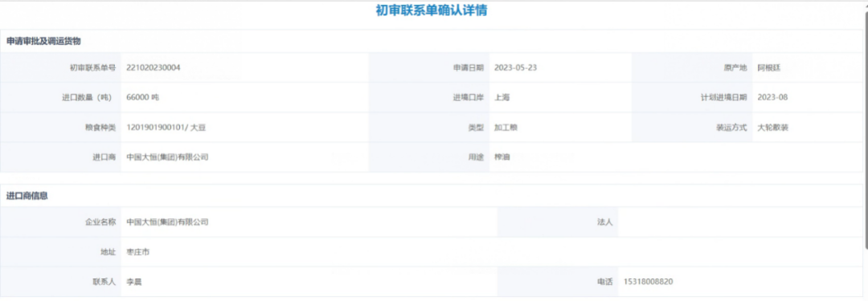Select the 申请日期 value 2023-05-23
868x301 pixels.
pos(515,67)
